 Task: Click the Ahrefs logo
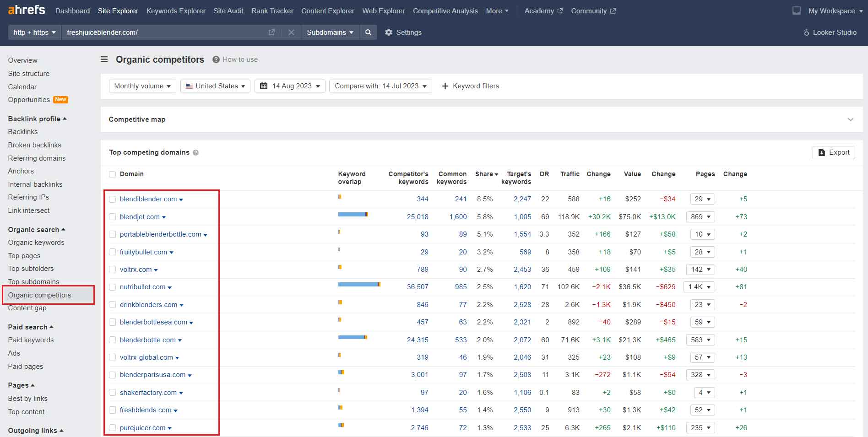click(27, 10)
